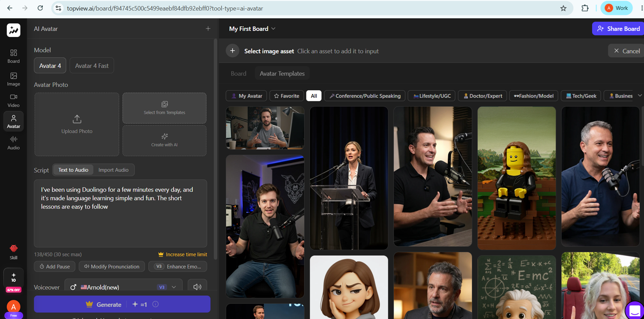644x319 pixels.
Task: Open the Skill icon in sidebar
Action: (14, 252)
